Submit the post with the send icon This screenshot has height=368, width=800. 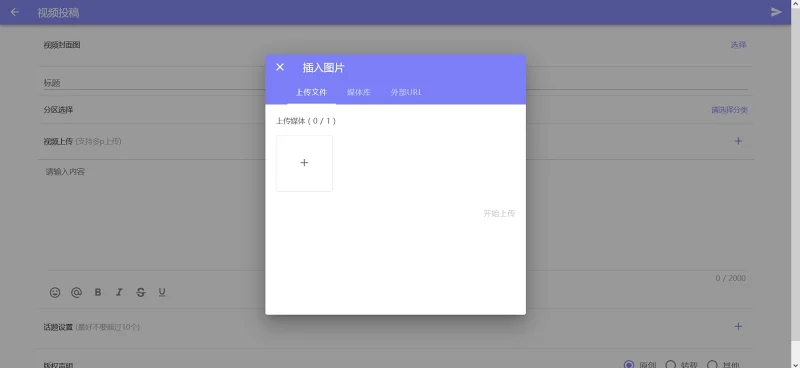pos(776,12)
